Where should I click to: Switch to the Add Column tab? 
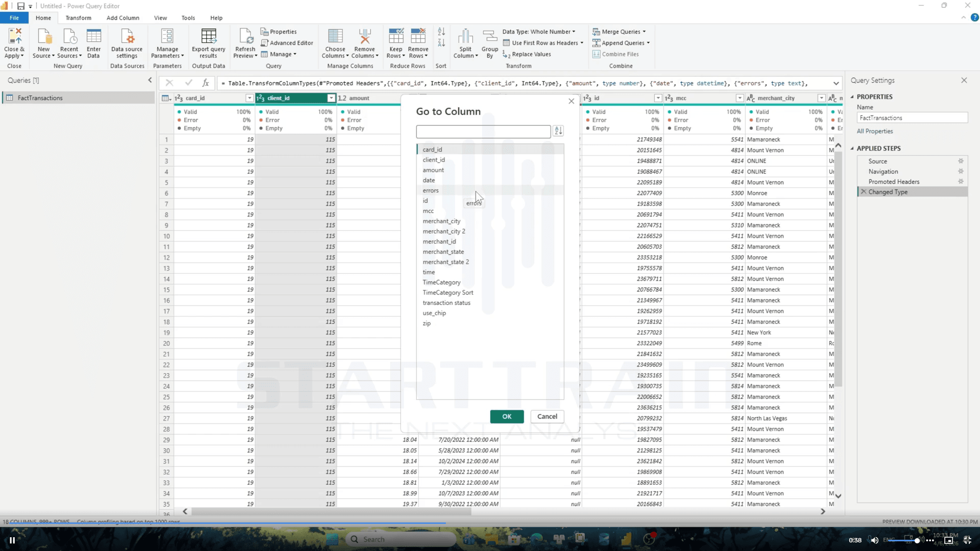123,18
